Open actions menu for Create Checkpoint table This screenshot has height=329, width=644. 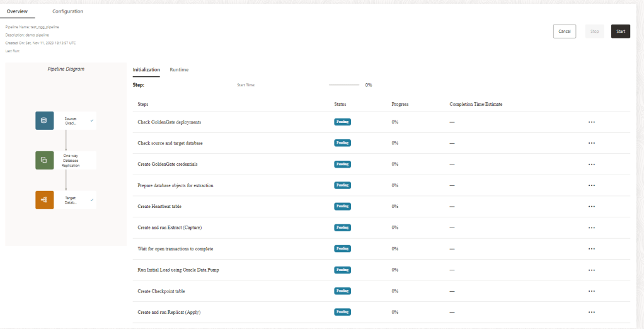click(591, 291)
